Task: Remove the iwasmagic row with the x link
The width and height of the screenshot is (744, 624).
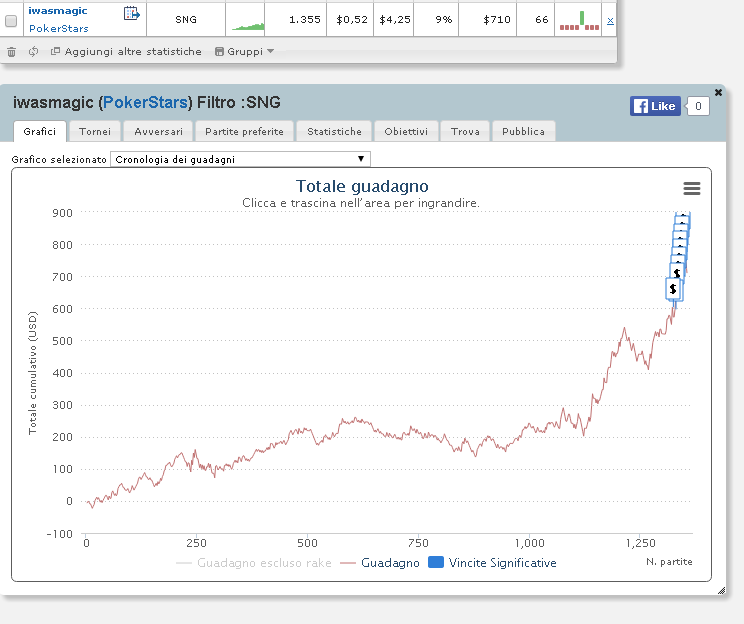Action: pyautogui.click(x=610, y=20)
